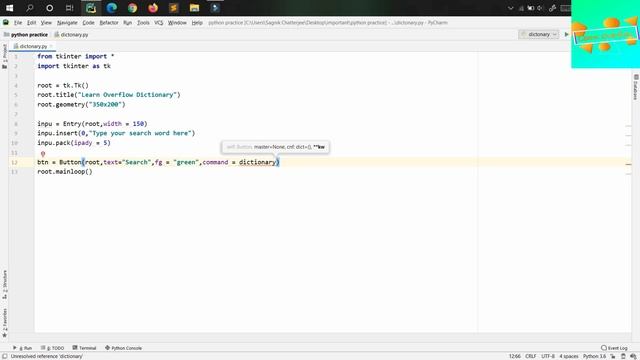Click 'from tkinter import *' on line 1
Viewport: 640px width, 360px height.
(x=76, y=56)
